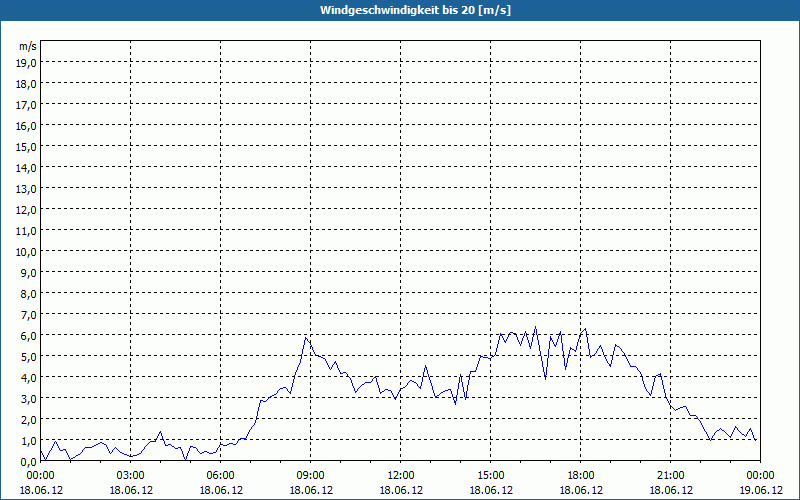Click the 19,0 y-axis label

pos(27,63)
